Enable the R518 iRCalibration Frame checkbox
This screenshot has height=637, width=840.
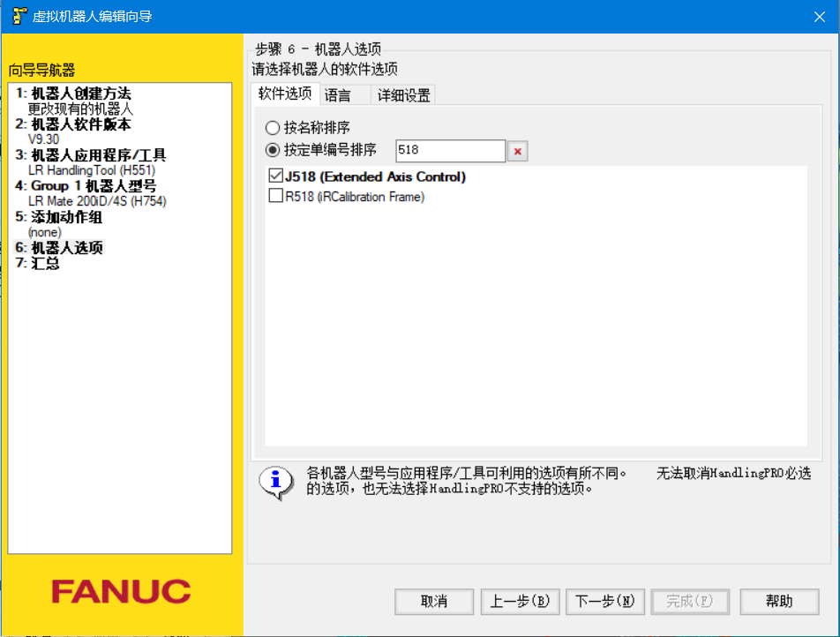[275, 197]
